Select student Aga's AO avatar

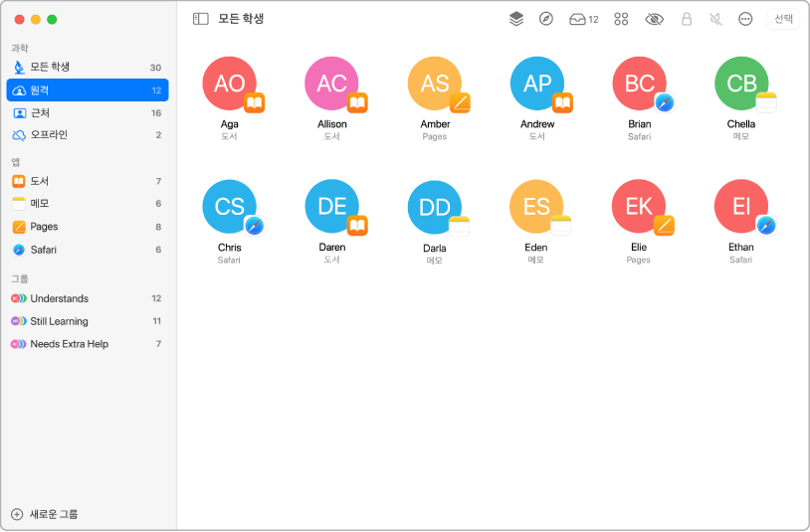(x=229, y=84)
